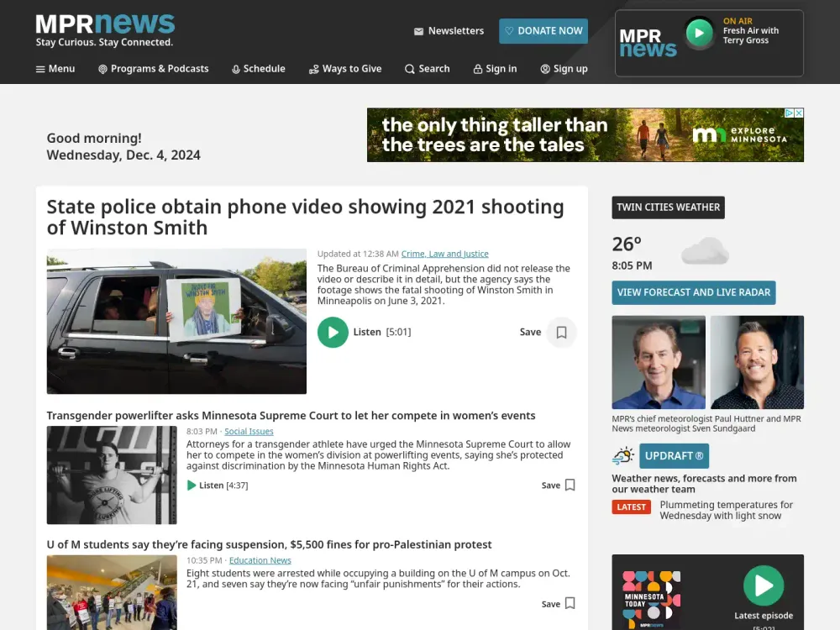Open the Ways to Give menu item

[345, 68]
